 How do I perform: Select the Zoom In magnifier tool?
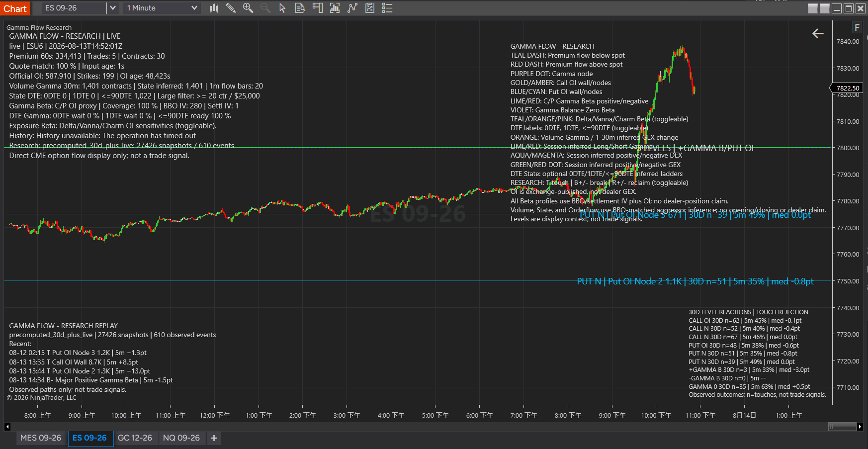248,8
